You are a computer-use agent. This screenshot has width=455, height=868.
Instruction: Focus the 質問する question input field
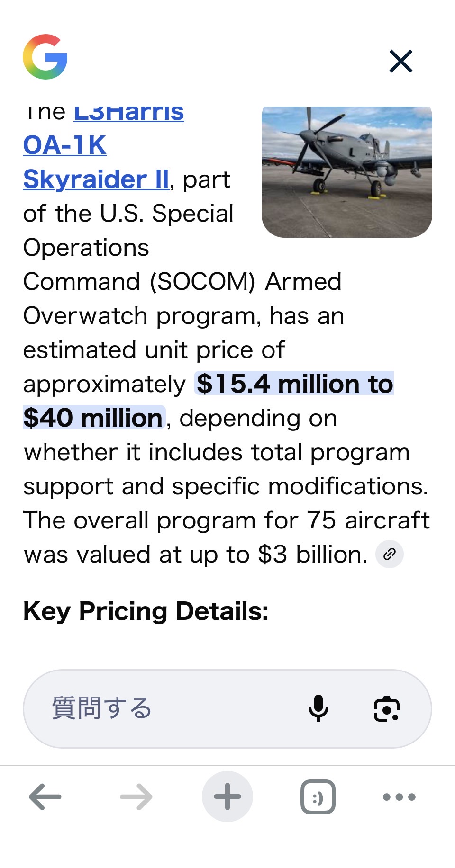[x=166, y=708]
